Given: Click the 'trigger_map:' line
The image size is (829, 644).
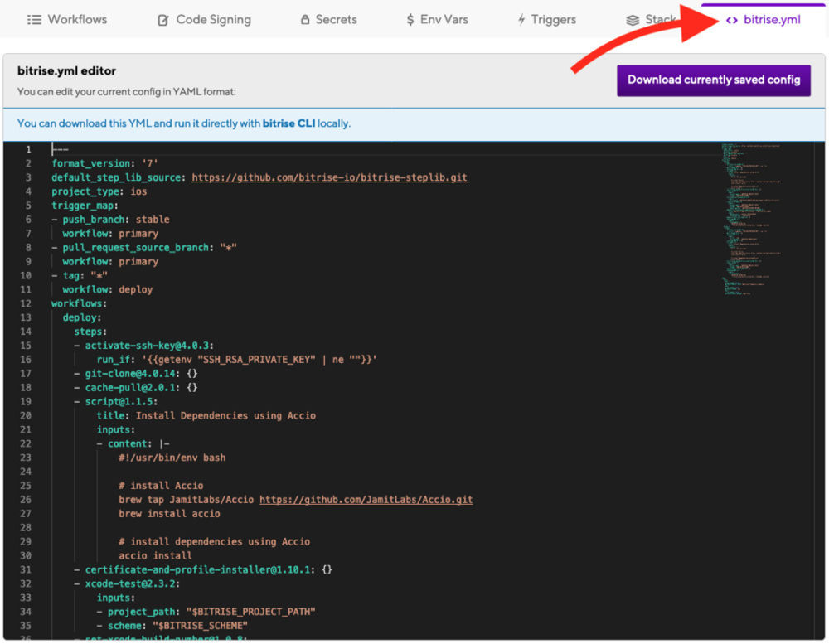Looking at the screenshot, I should (85, 206).
